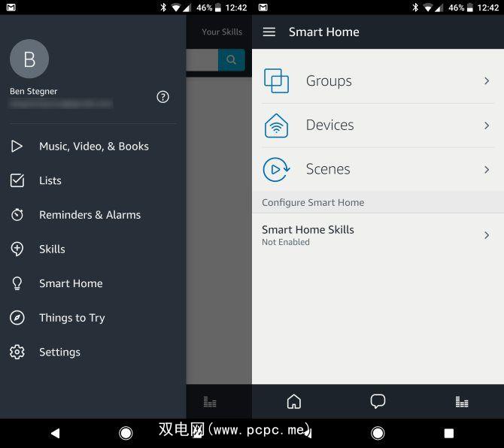
Task: Tap the Android recents square on the right phone
Action: click(449, 433)
